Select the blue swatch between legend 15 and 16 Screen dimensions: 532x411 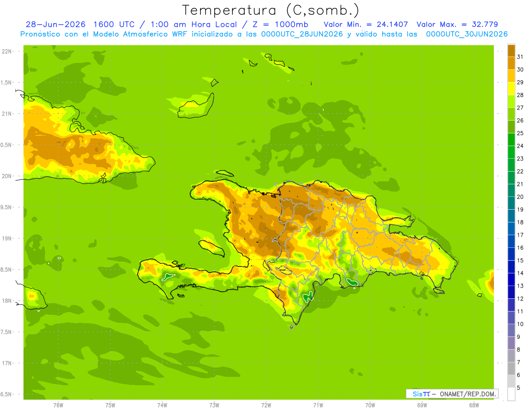511,254
